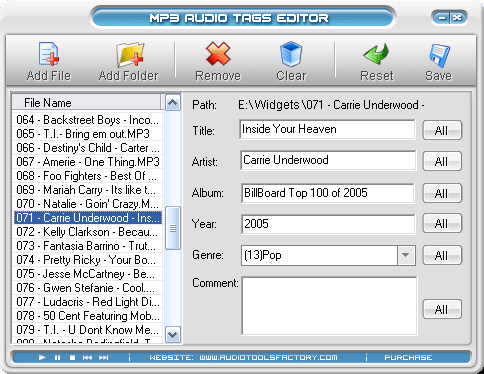Select 072 - Kelly Clarkson file
Screen dimensions: 484x374
pos(88,232)
